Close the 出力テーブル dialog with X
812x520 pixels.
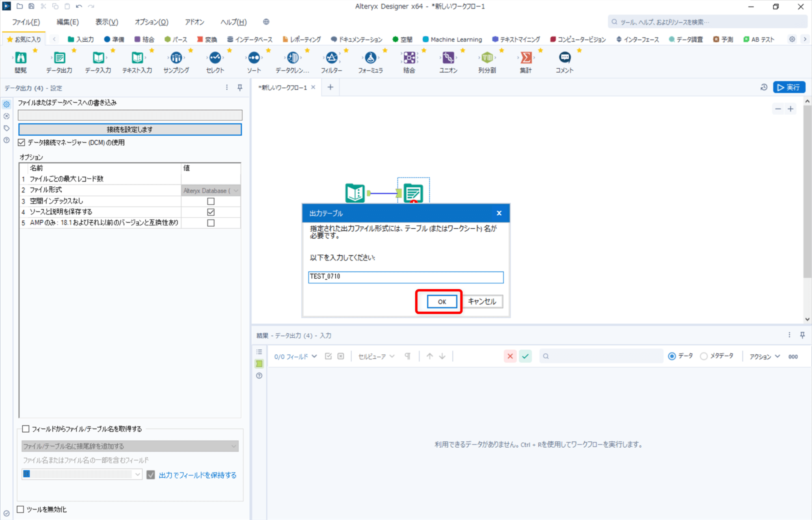499,213
